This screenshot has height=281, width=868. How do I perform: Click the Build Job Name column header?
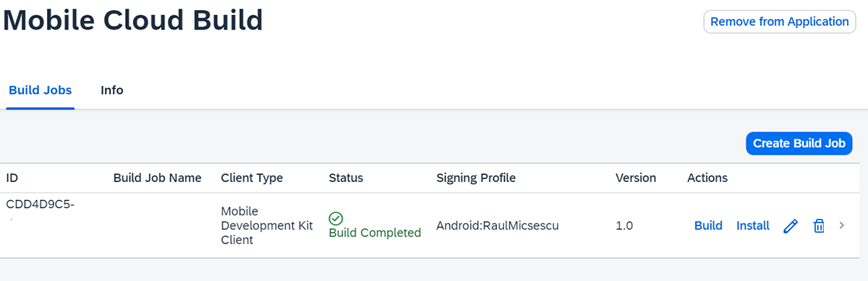158,178
